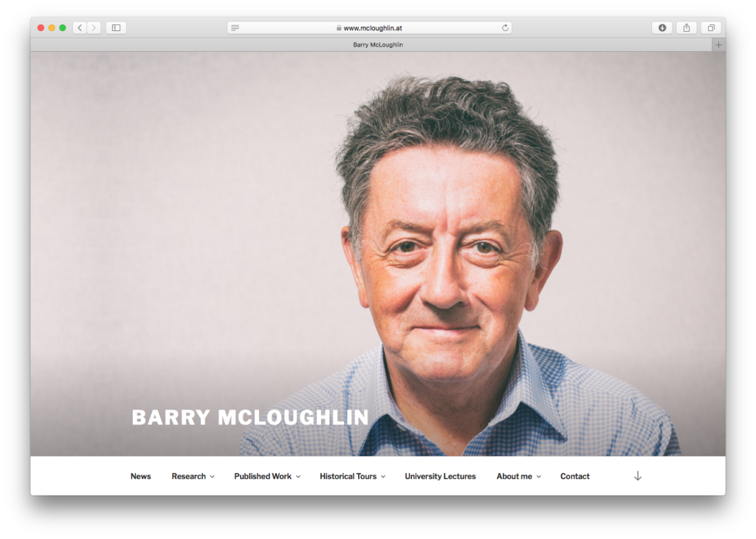Click the www.mcloughlin.at address field

[x=369, y=28]
